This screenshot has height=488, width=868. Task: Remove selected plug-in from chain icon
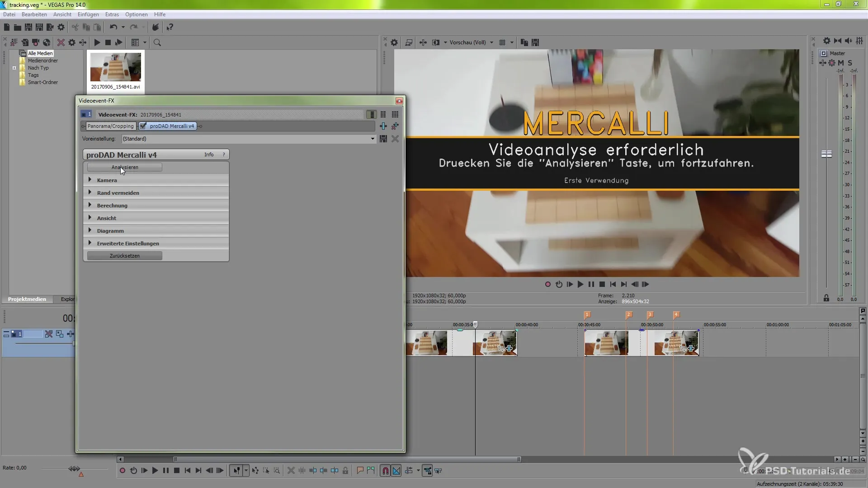pyautogui.click(x=395, y=126)
